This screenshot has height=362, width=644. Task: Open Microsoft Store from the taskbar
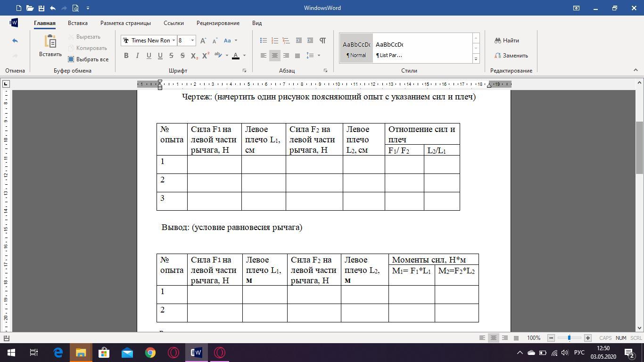104,353
